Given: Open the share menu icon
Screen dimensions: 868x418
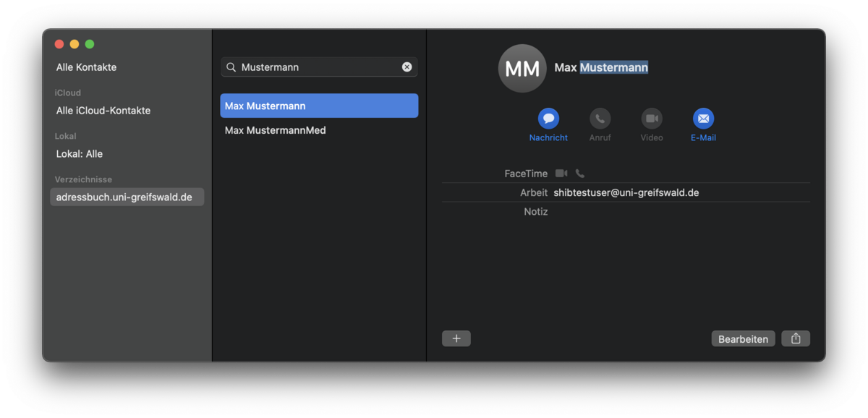Looking at the screenshot, I should pyautogui.click(x=796, y=338).
